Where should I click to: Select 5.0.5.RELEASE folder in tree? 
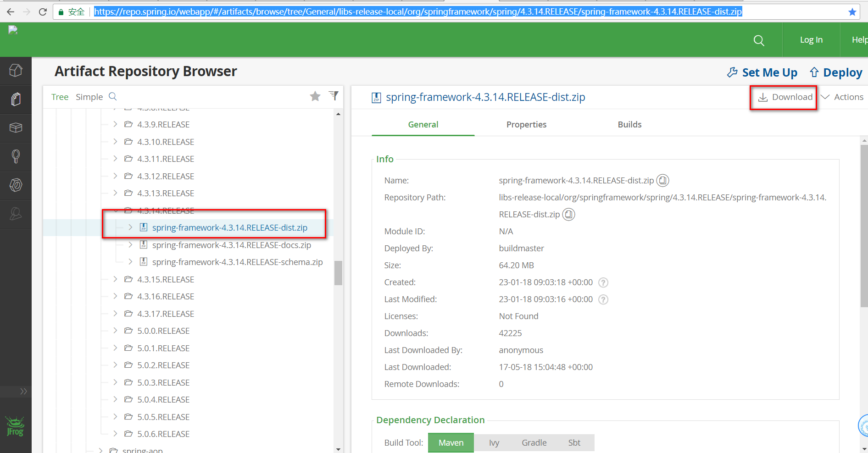click(163, 417)
